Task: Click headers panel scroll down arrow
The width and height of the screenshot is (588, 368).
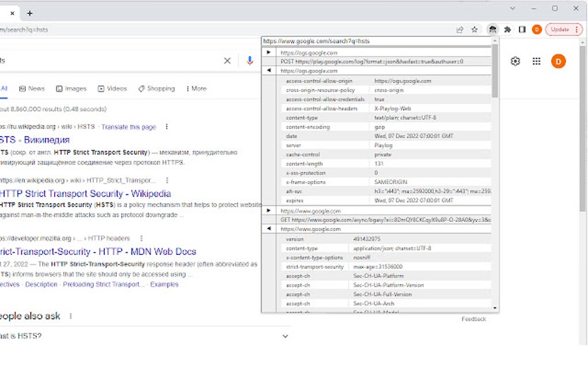Action: [495, 308]
